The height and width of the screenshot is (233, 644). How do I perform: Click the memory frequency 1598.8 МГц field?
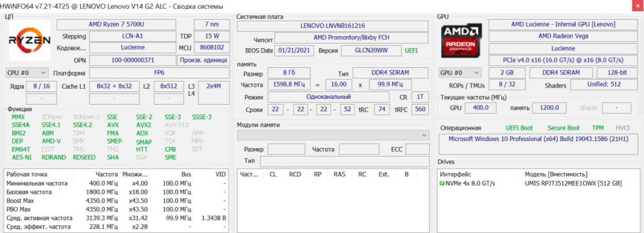tap(289, 84)
